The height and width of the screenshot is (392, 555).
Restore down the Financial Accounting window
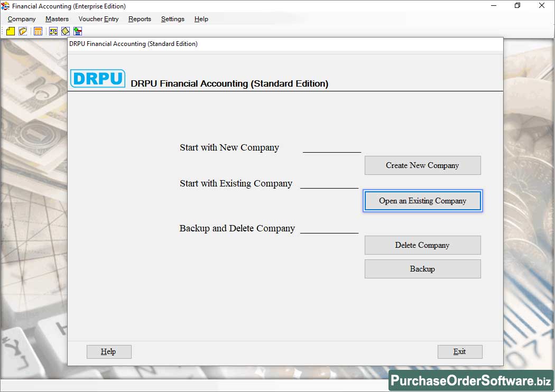517,6
